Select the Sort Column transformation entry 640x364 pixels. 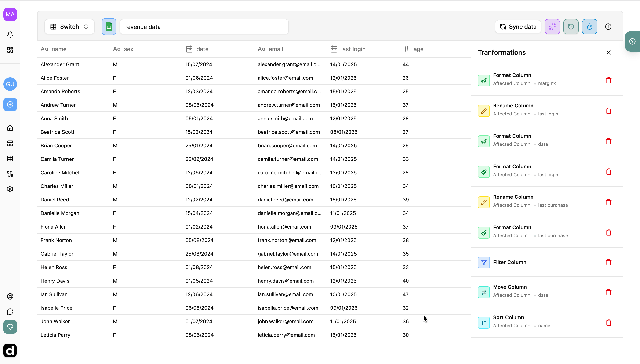coord(547,322)
